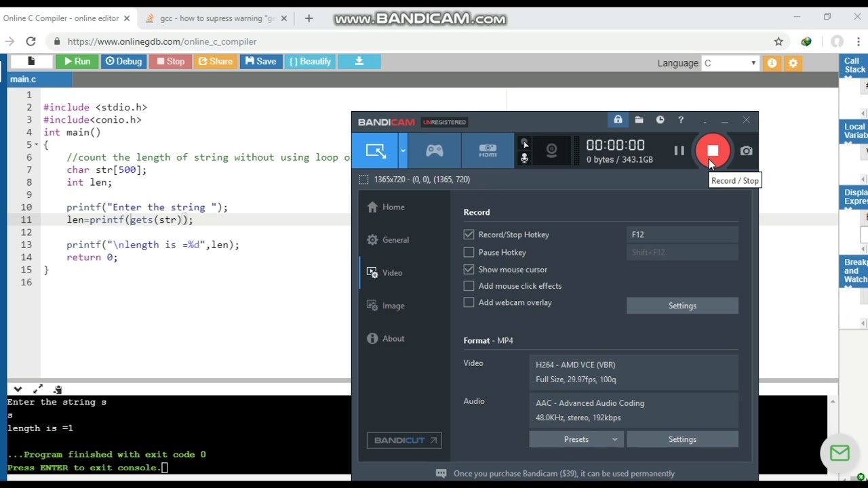Click the browser address bar URL
This screenshot has height=488, width=868.
(161, 41)
